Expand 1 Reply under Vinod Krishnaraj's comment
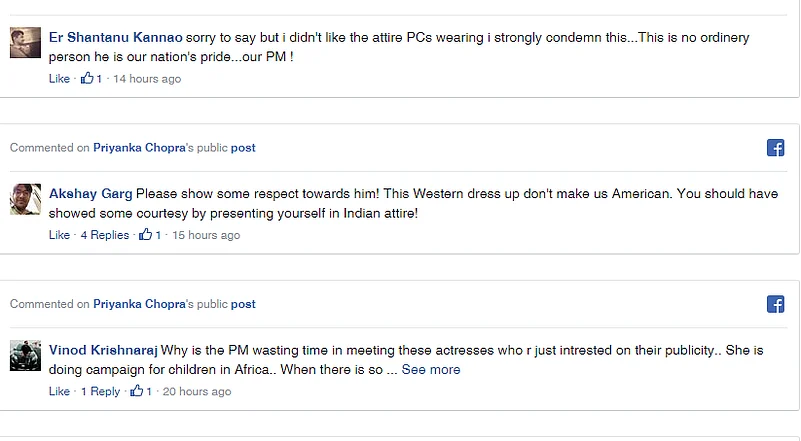Viewport: 801px width, 441px height. coord(100,391)
